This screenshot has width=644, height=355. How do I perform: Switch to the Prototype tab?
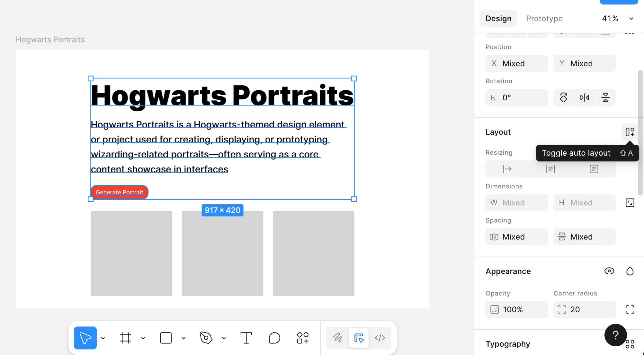coord(544,19)
